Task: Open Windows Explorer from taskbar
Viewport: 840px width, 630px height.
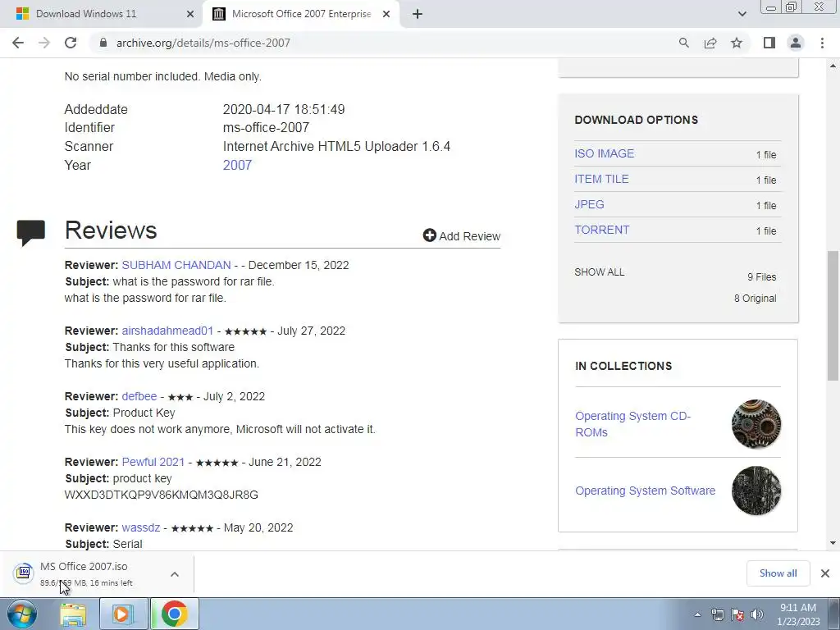Action: point(73,614)
